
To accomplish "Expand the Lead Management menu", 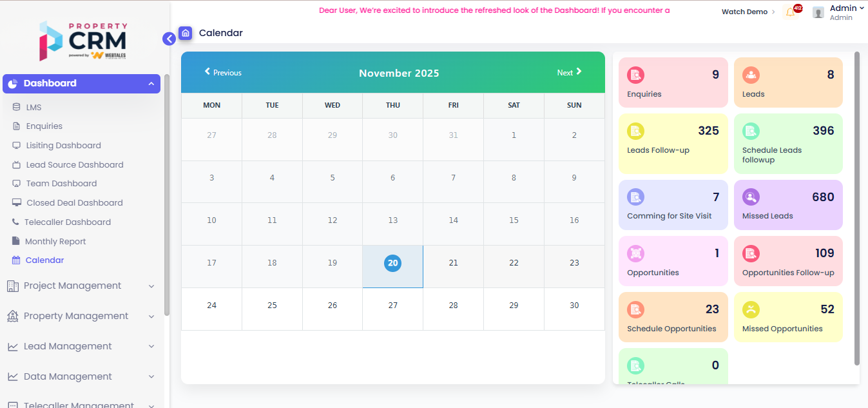I will click(x=81, y=347).
